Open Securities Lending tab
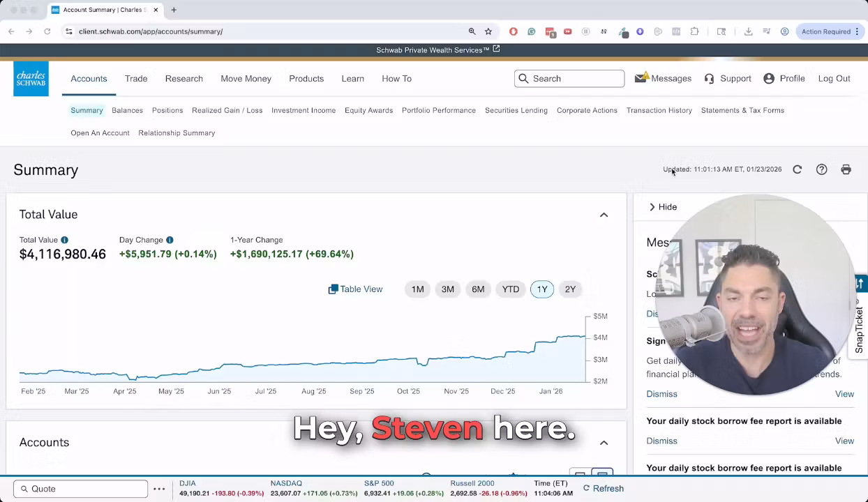 click(516, 110)
